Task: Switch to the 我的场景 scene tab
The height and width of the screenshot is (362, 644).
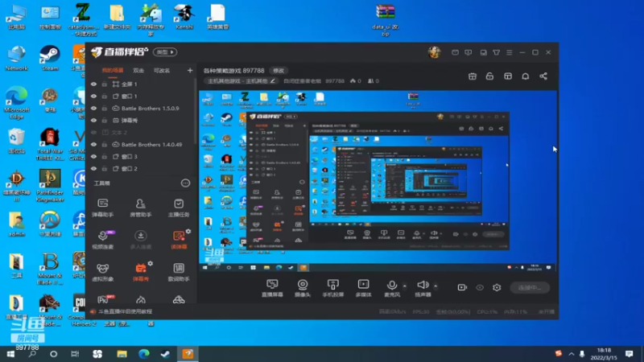Action: tap(113, 71)
